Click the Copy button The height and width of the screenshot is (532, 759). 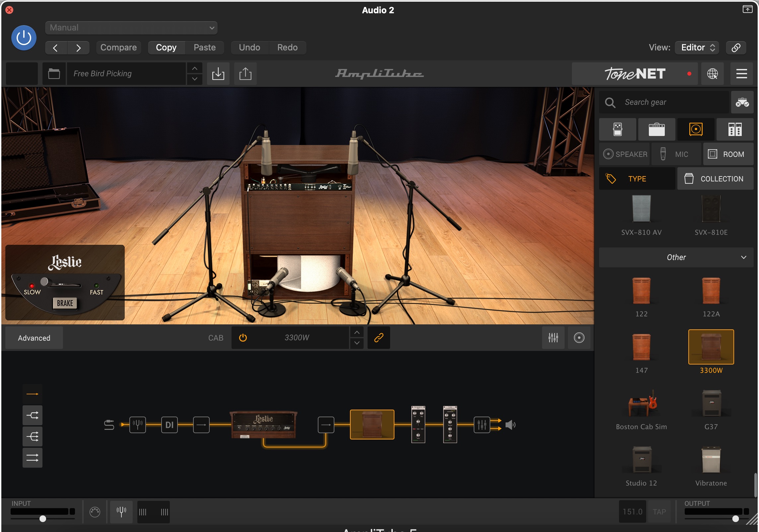(166, 48)
